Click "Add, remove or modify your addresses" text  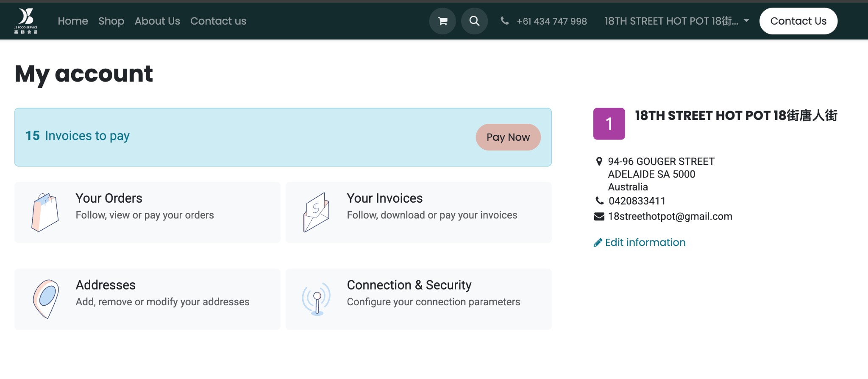162,302
